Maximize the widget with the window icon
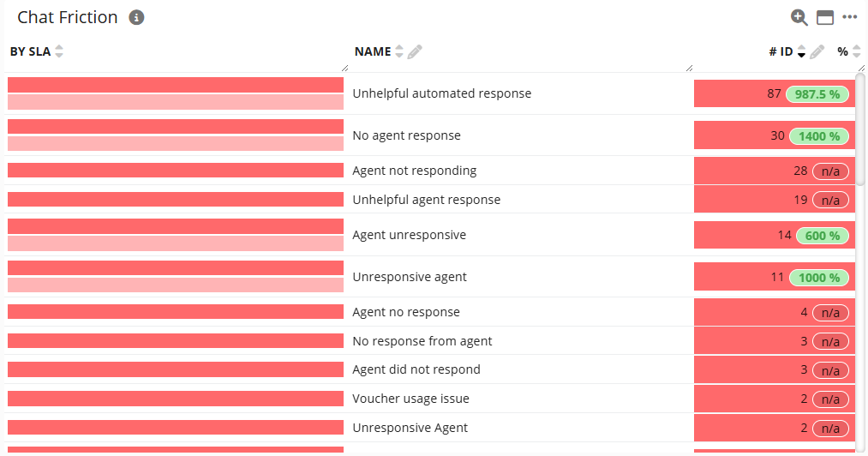 [825, 17]
